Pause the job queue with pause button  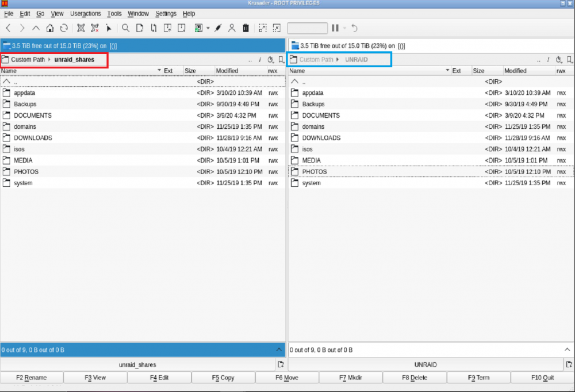(x=335, y=28)
